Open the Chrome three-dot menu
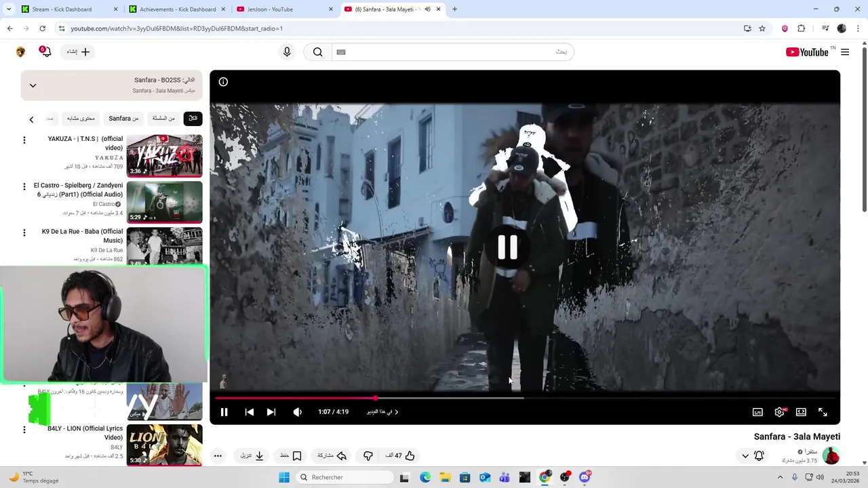Image resolution: width=868 pixels, height=488 pixels. pyautogui.click(x=858, y=28)
